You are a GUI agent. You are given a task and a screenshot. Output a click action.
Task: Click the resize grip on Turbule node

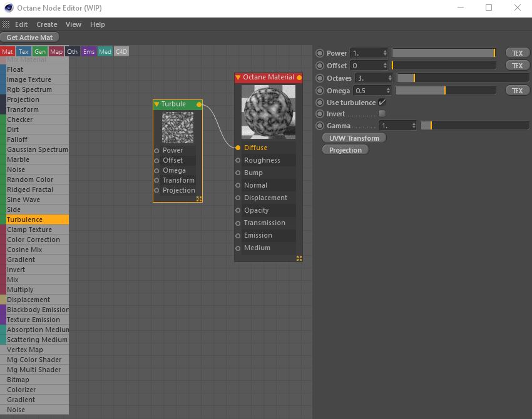pos(198,199)
